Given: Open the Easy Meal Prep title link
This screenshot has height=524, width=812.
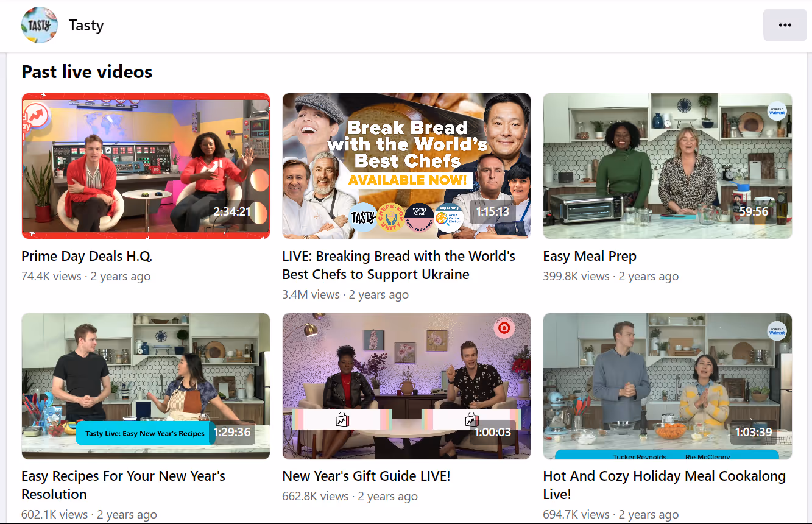Looking at the screenshot, I should (590, 256).
